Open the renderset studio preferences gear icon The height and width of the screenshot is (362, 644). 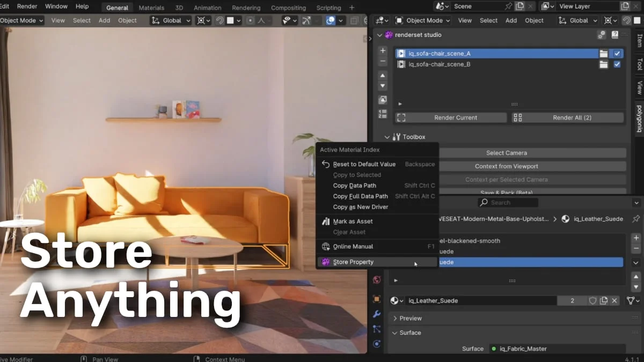point(602,34)
